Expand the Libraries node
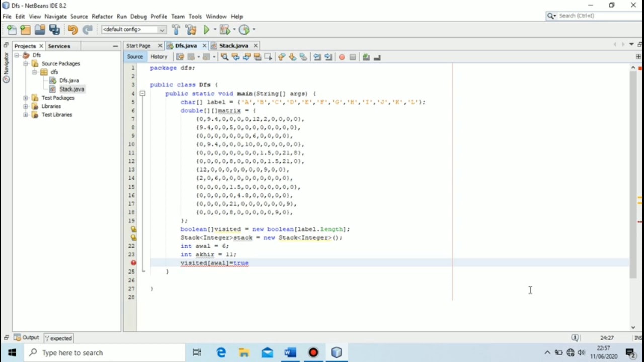Viewport: 644px width, 362px height. coord(26,106)
